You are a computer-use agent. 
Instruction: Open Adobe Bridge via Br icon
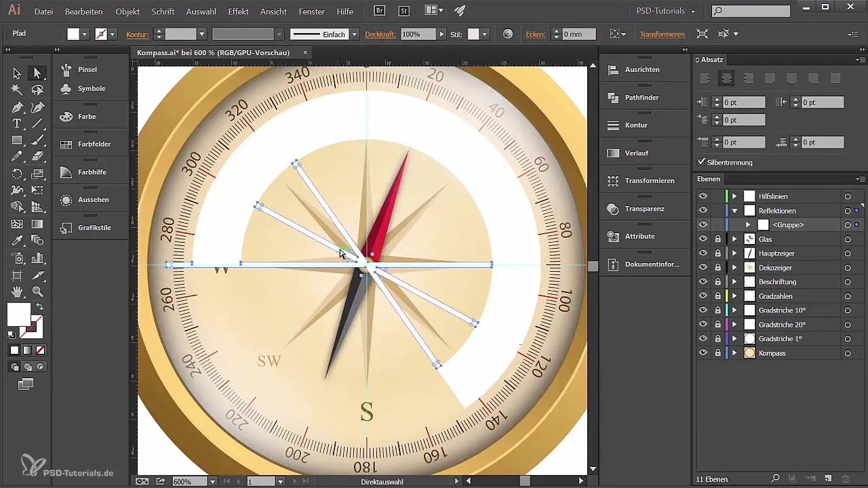point(380,11)
